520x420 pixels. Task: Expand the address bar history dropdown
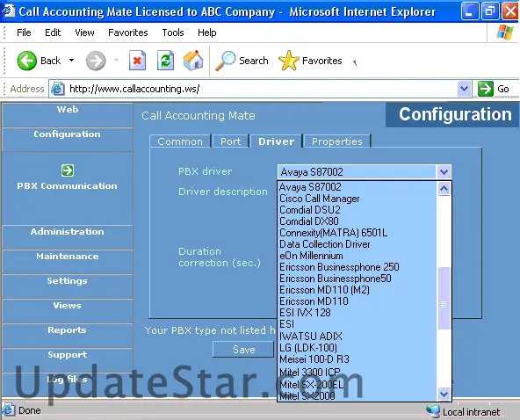(x=464, y=89)
